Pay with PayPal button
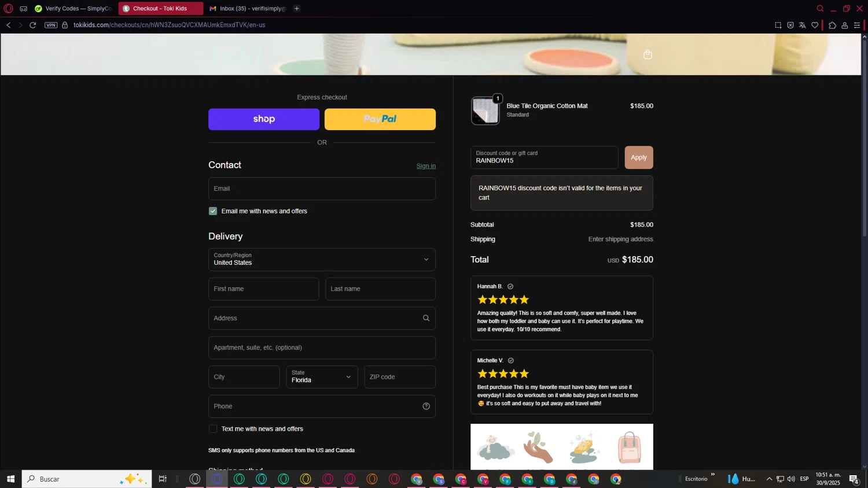The width and height of the screenshot is (868, 488). pos(380,119)
